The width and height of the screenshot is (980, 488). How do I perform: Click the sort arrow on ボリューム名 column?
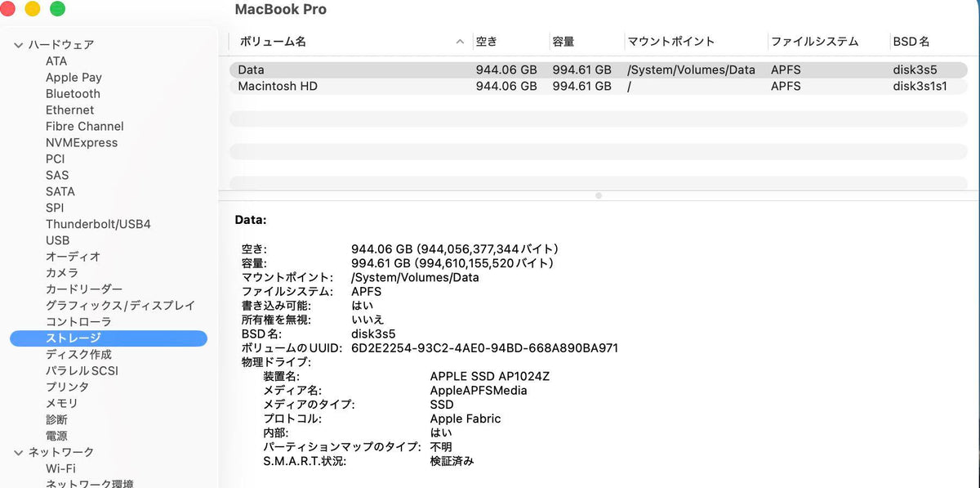pyautogui.click(x=460, y=42)
